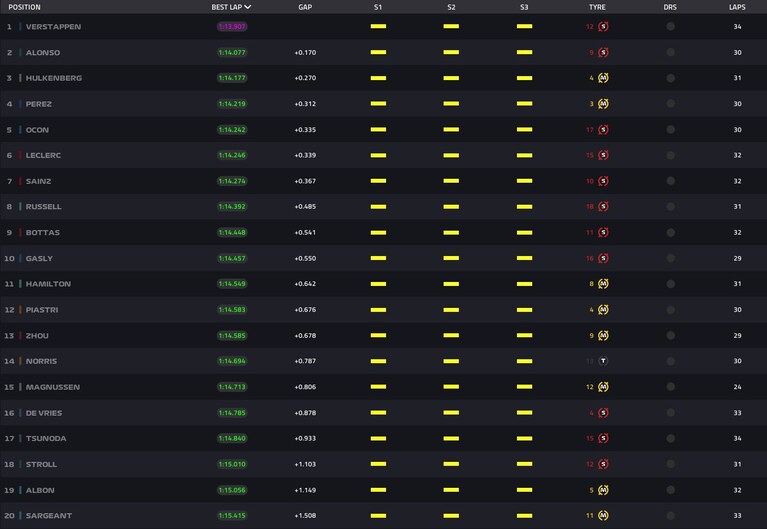Click Bottas's gap value +0.541
This screenshot has width=767, height=529.
pos(305,232)
